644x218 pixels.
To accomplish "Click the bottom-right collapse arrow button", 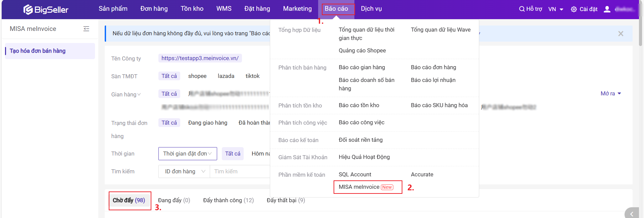I will coord(632,214).
